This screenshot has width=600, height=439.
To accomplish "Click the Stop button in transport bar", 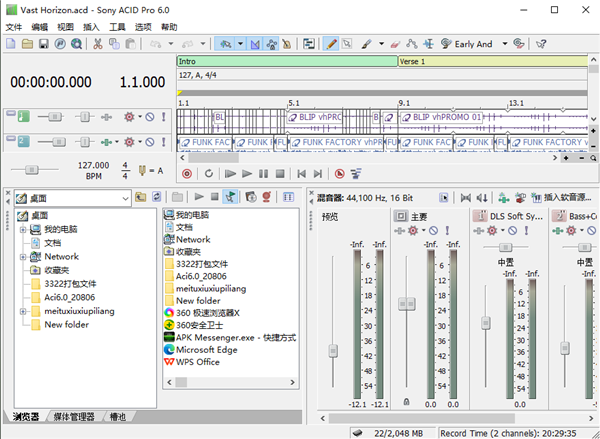I will pos(279,173).
